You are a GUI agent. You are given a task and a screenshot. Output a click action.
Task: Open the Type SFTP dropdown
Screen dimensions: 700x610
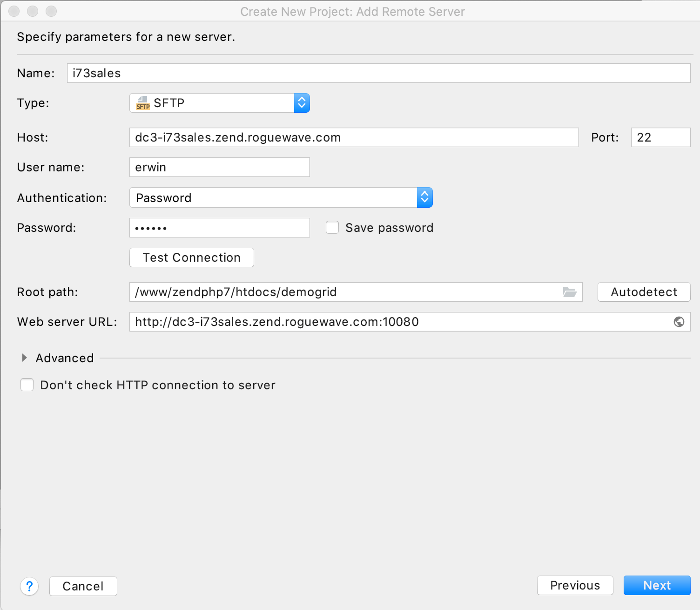tap(220, 103)
